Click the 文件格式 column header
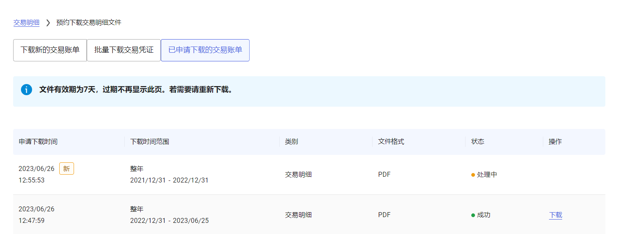Image resolution: width=644 pixels, height=234 pixels. pos(391,142)
